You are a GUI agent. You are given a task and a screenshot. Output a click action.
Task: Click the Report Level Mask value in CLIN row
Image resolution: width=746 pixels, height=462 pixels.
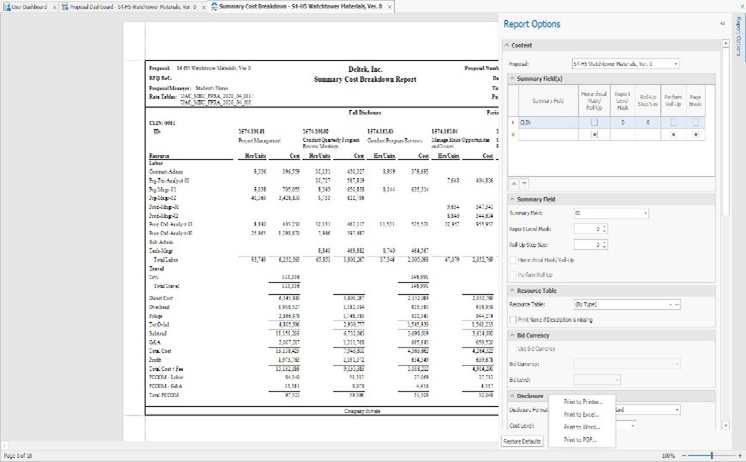pyautogui.click(x=622, y=122)
